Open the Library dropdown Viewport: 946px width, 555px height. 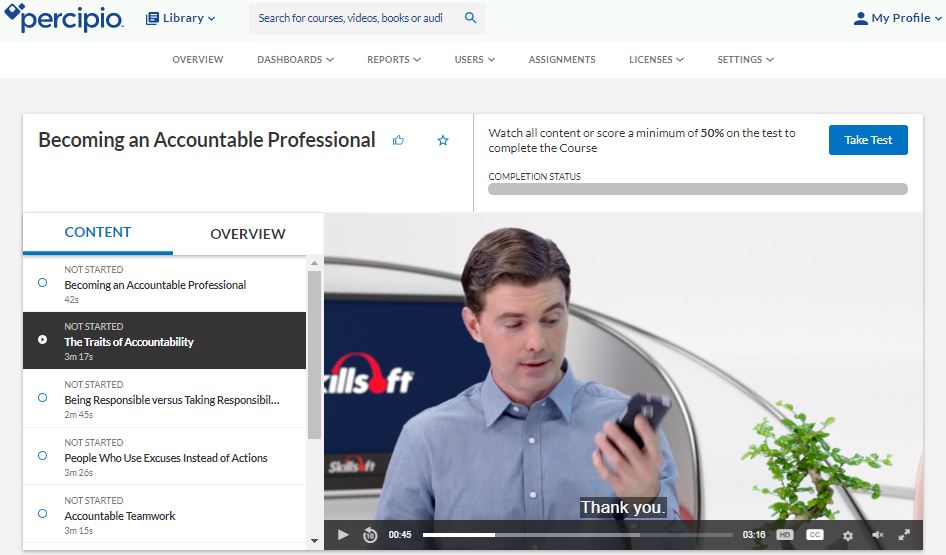click(181, 18)
